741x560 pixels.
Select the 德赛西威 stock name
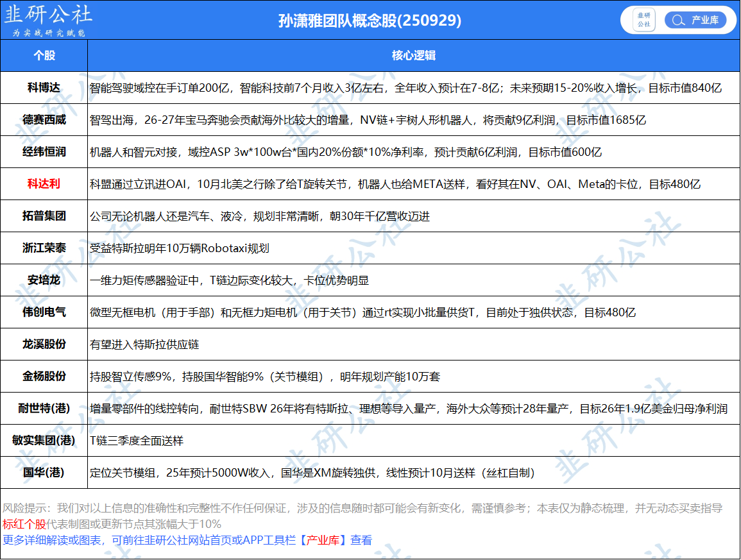coord(44,120)
